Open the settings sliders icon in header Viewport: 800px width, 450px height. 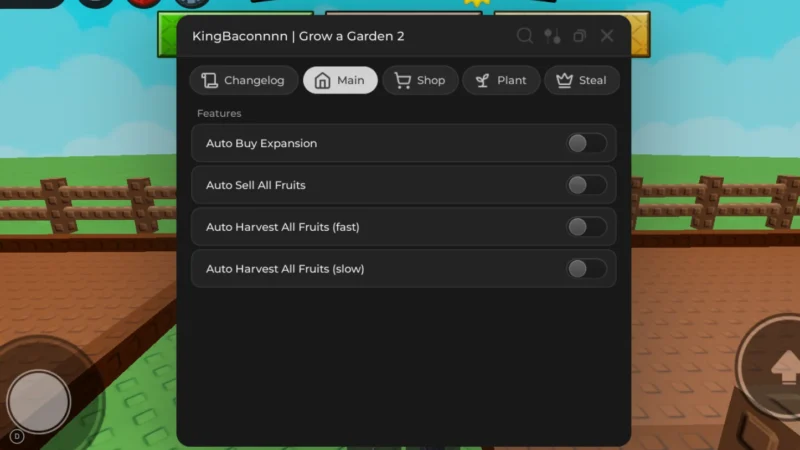[552, 36]
